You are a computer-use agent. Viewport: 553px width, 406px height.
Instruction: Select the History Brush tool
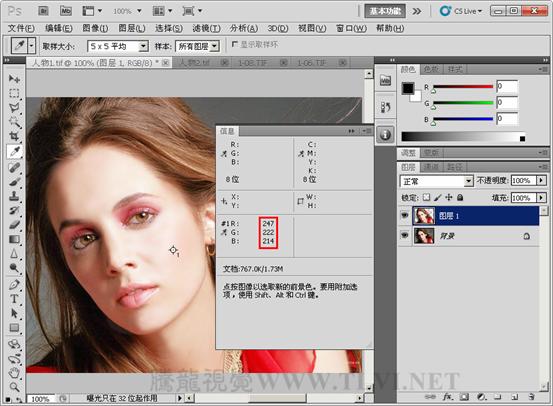[x=14, y=210]
